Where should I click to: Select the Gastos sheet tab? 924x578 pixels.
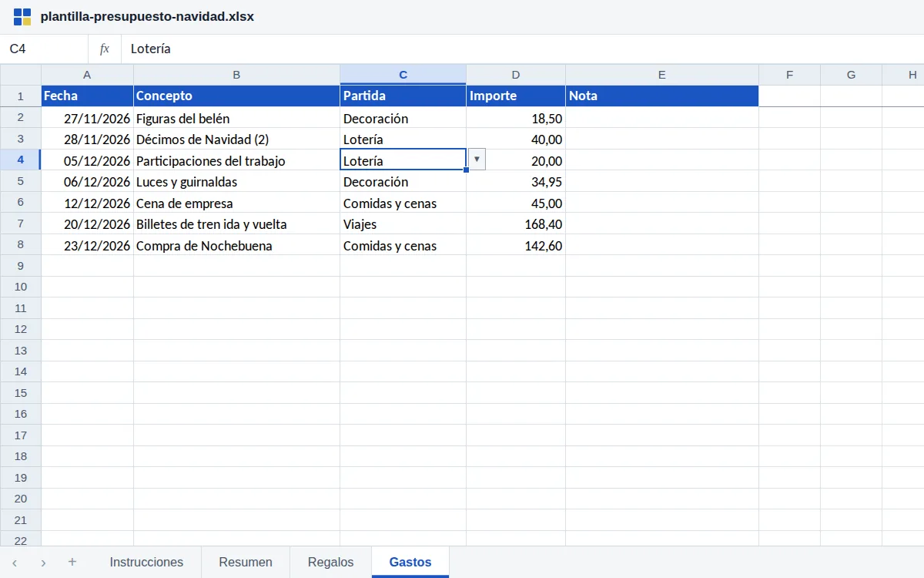[x=410, y=562]
